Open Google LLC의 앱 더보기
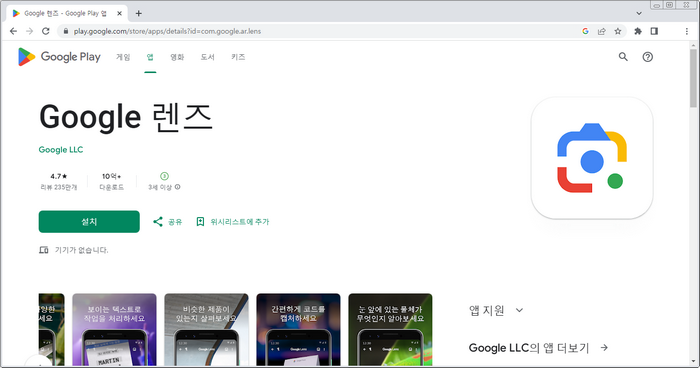The image size is (700, 368). 529,347
